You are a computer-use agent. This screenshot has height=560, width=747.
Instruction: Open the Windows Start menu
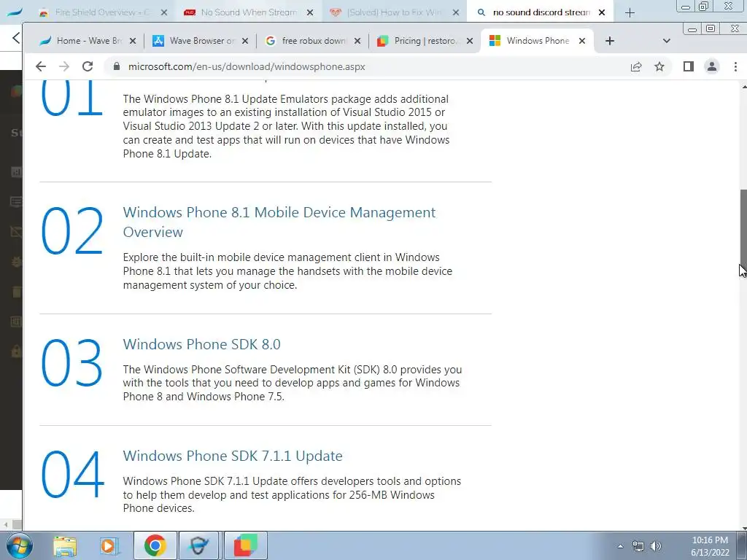click(18, 545)
